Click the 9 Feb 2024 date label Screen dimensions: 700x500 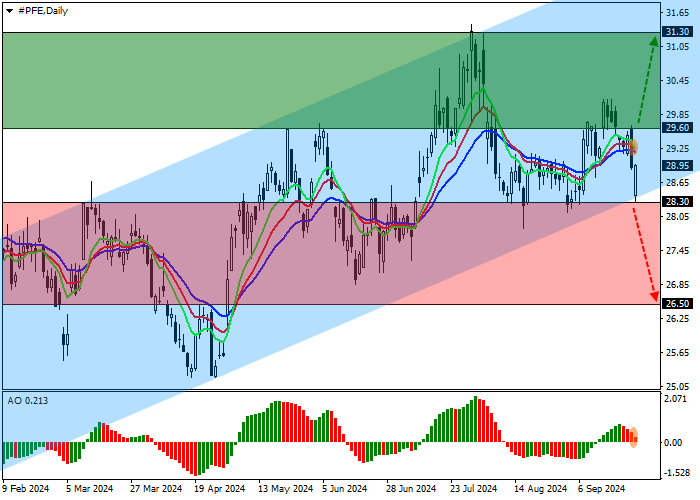pos(25,489)
